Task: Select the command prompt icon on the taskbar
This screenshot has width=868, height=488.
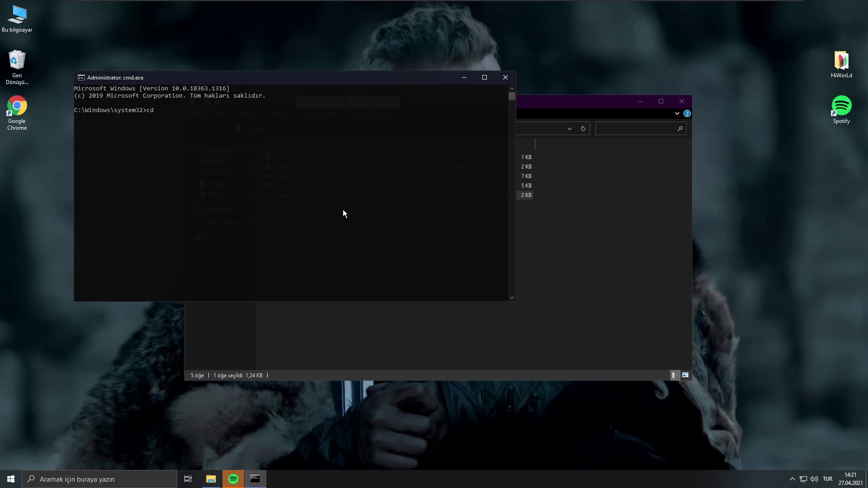Action: 255,479
